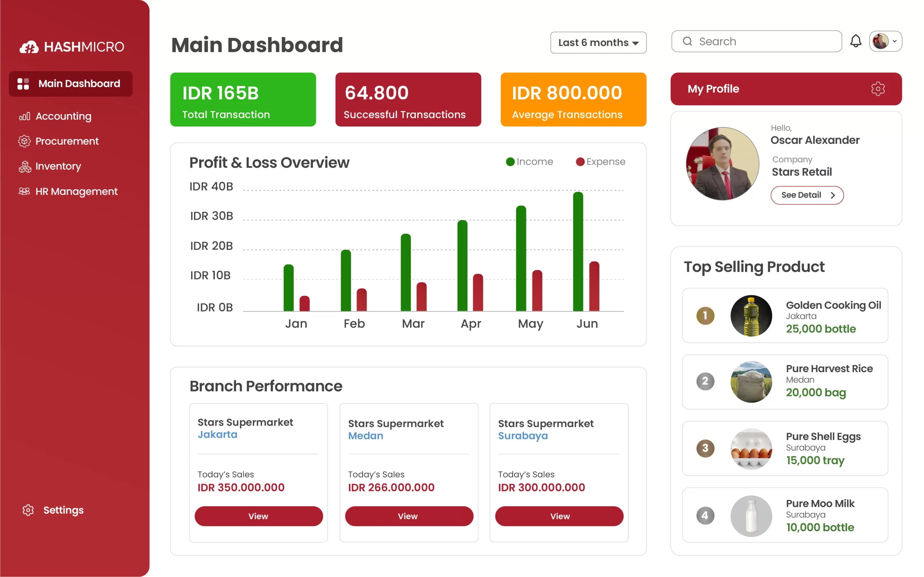Open Settings from the sidebar menu
924x577 pixels.
(x=63, y=510)
